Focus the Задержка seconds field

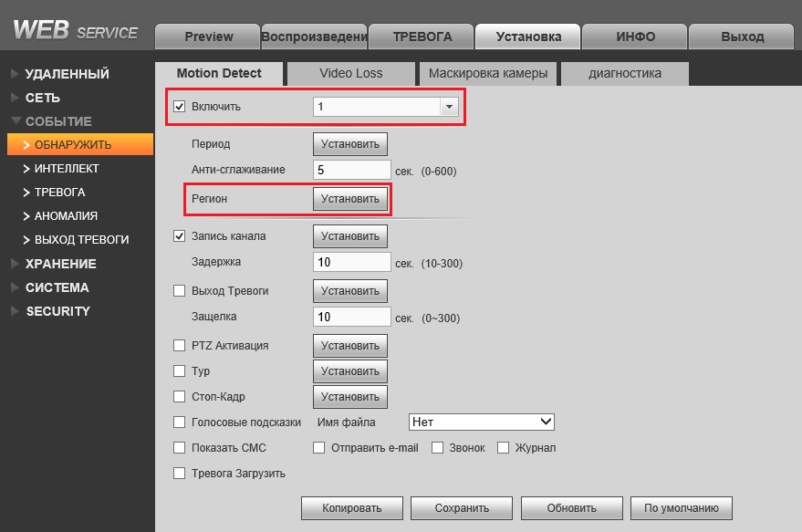[x=352, y=262]
